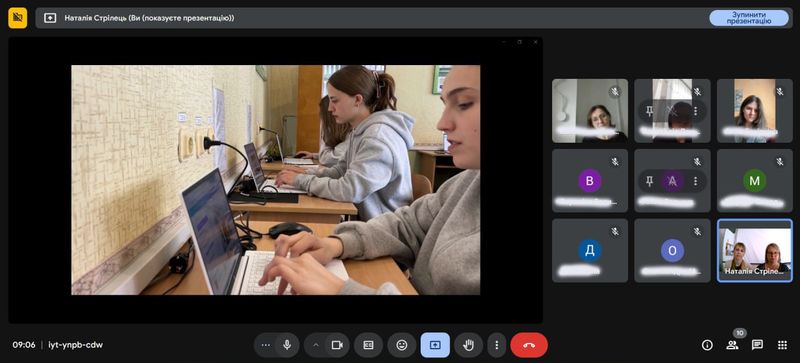800x363 pixels.
Task: Click Зупинити презентацію button
Action: (749, 18)
